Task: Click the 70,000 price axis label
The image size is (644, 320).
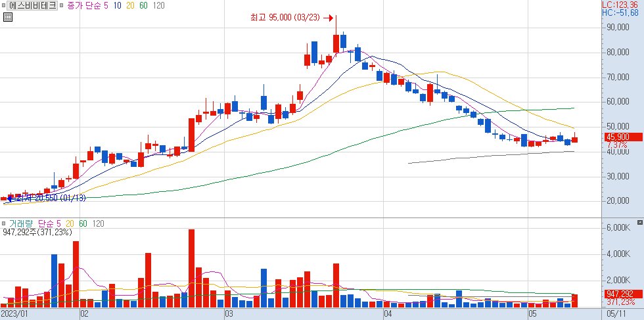Action: [x=618, y=78]
